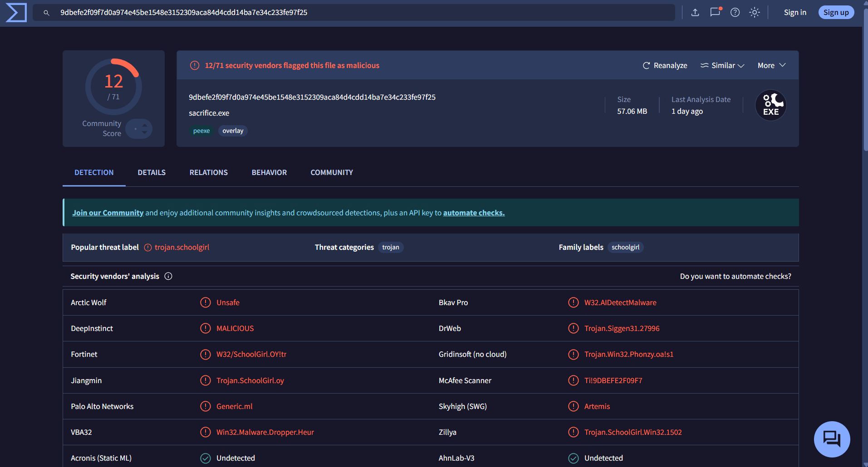The image size is (868, 467).
Task: Expand the More dropdown menu
Action: 771,65
